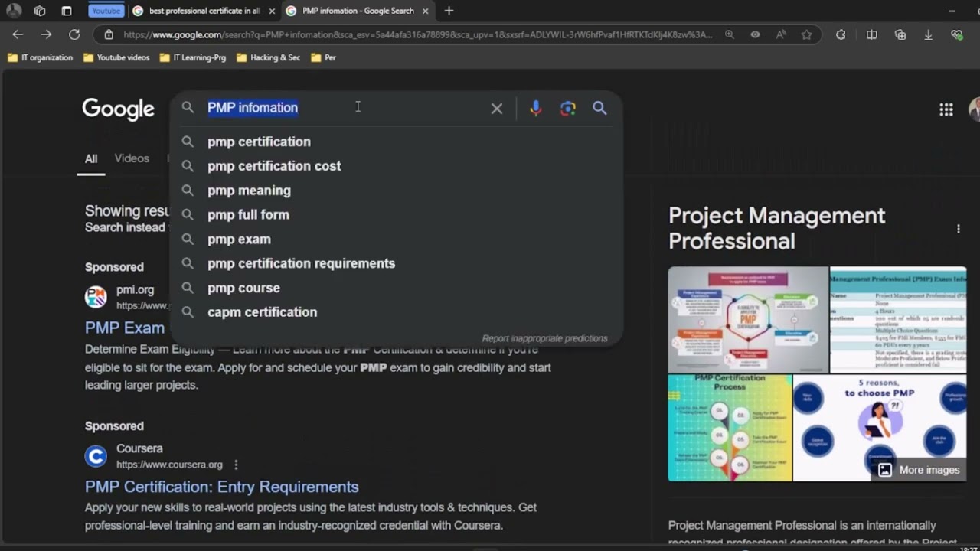
Task: Open PMP Certification: Entry Requirements link
Action: [222, 487]
